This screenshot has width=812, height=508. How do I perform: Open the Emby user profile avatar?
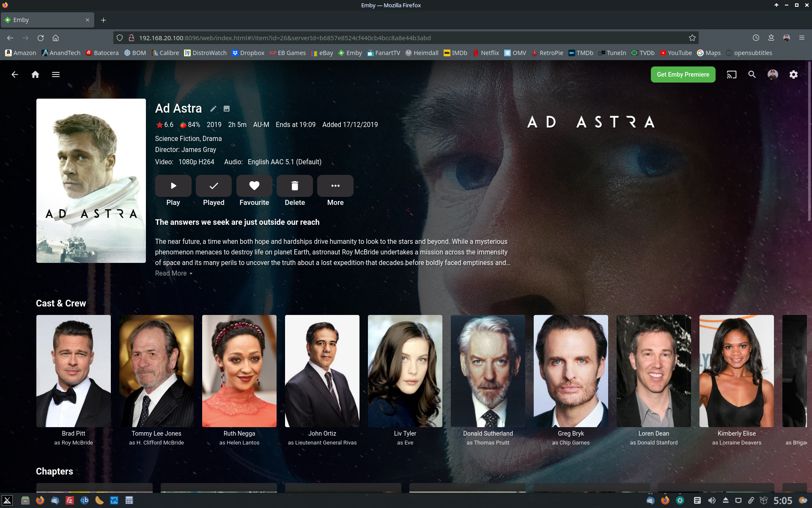[x=773, y=75]
